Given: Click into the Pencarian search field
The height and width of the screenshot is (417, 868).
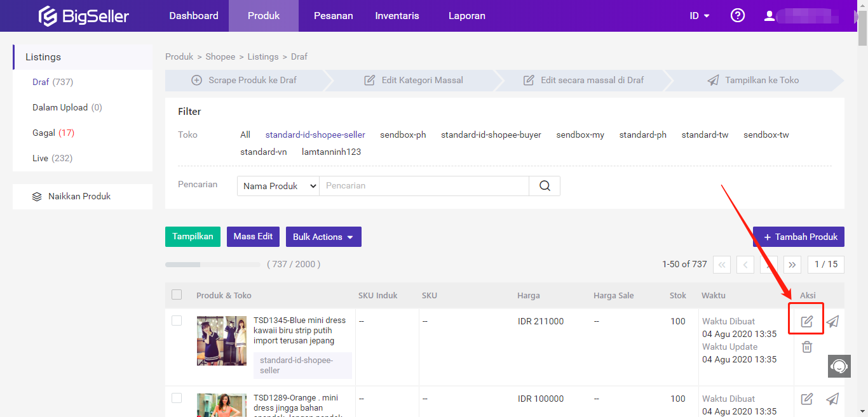Looking at the screenshot, I should 424,186.
